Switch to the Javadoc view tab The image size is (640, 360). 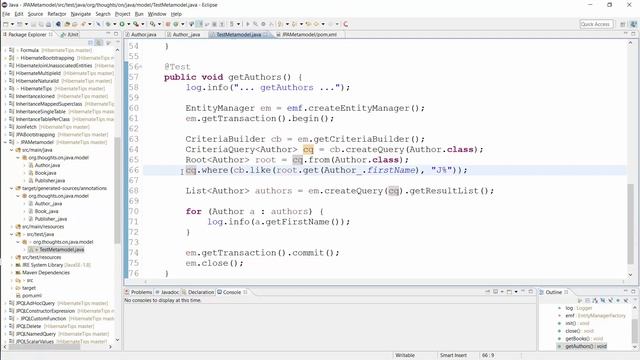coord(167,292)
